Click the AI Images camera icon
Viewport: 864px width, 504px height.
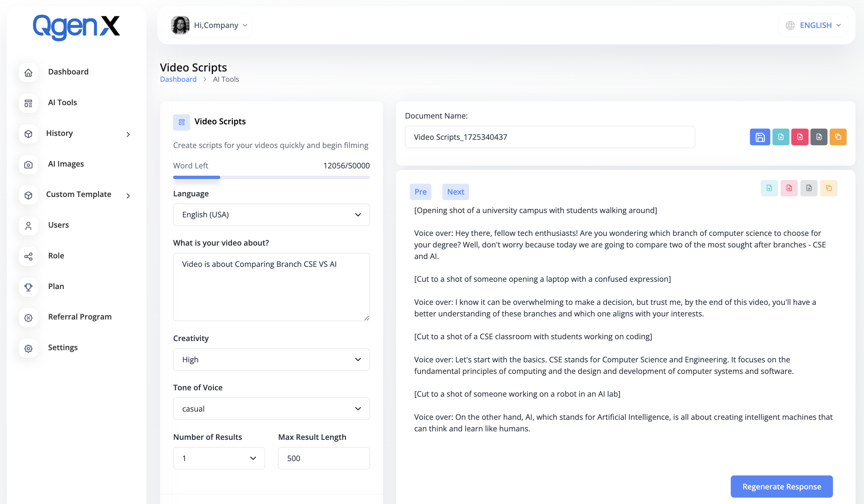point(29,164)
